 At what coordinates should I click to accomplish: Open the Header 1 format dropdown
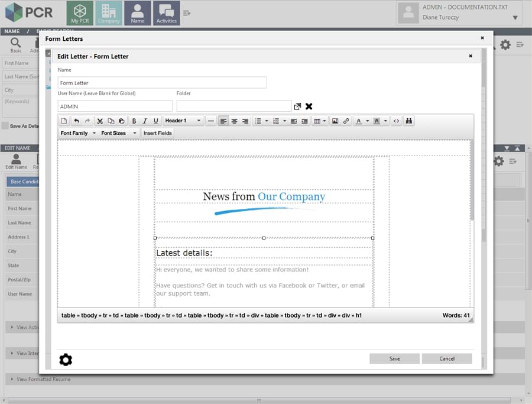pyautogui.click(x=183, y=121)
